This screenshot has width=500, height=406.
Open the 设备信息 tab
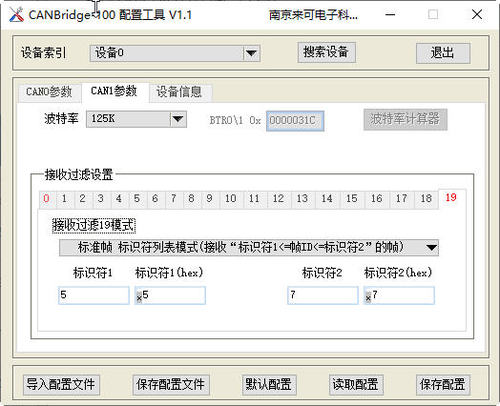pos(179,92)
